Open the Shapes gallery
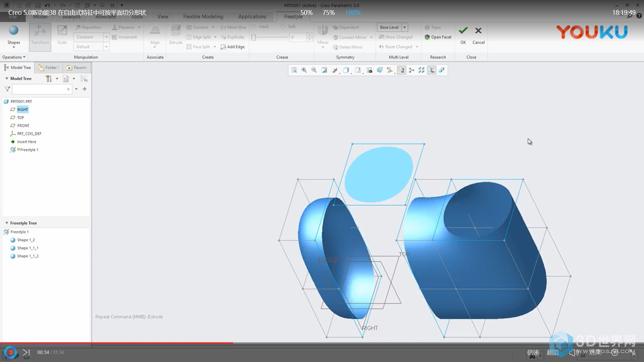The width and height of the screenshot is (644, 362). (14, 37)
